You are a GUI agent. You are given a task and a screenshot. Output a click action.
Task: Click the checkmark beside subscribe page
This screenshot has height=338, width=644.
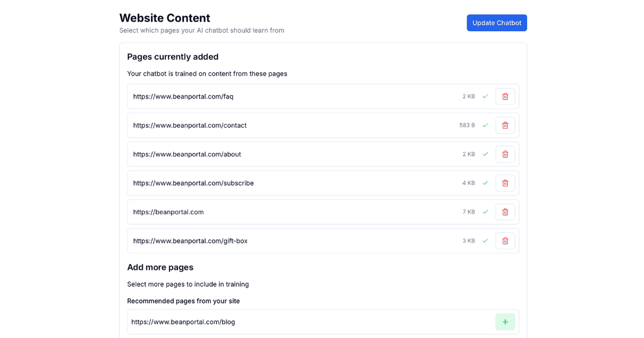pos(485,183)
